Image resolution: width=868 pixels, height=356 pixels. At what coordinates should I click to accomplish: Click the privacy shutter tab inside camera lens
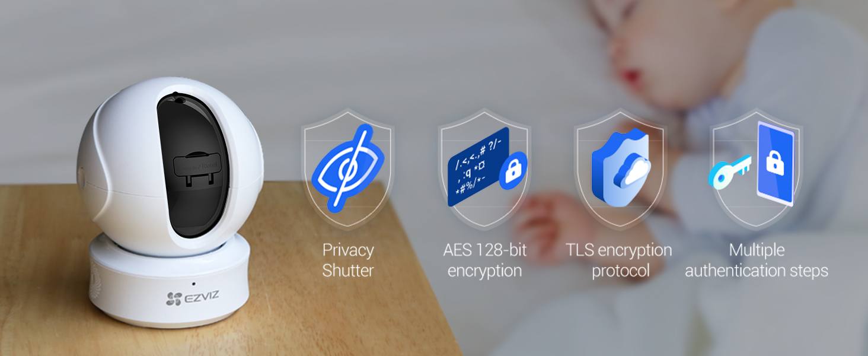200,169
